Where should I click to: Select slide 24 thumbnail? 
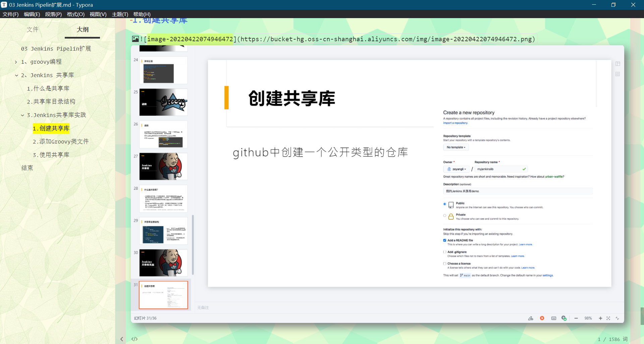163,70
